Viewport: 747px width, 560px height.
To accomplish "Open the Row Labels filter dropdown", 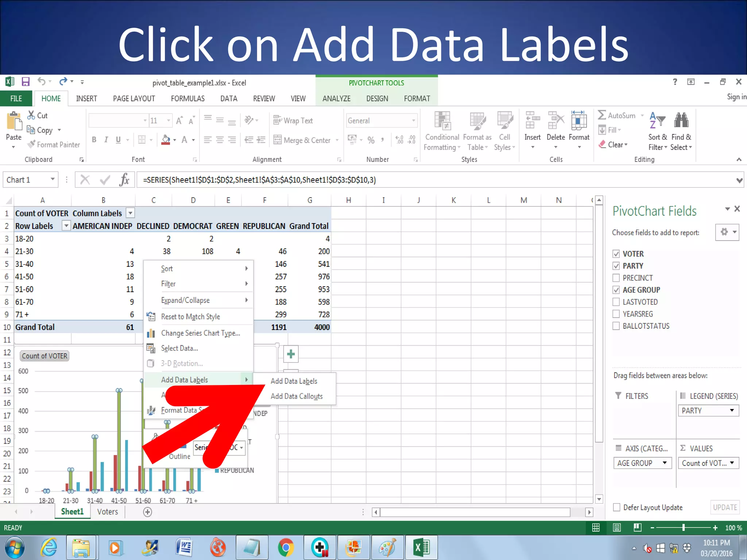I will (x=66, y=226).
